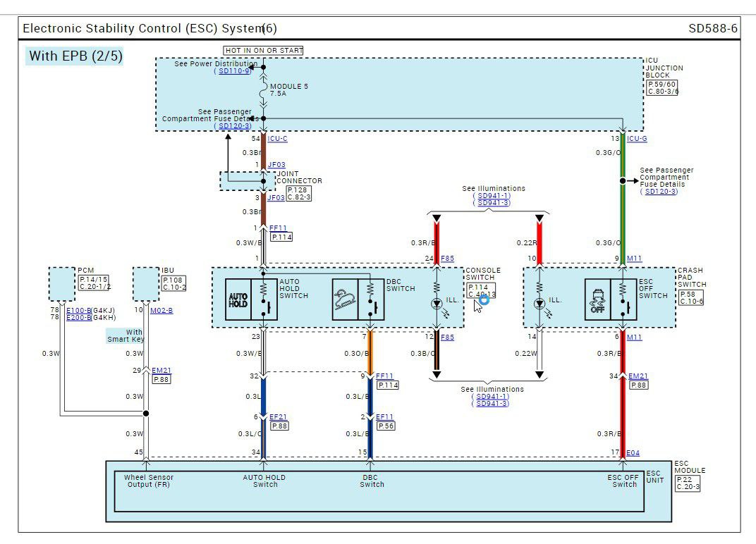Follow the E04 connector link
The height and width of the screenshot is (544, 756).
coord(633,453)
